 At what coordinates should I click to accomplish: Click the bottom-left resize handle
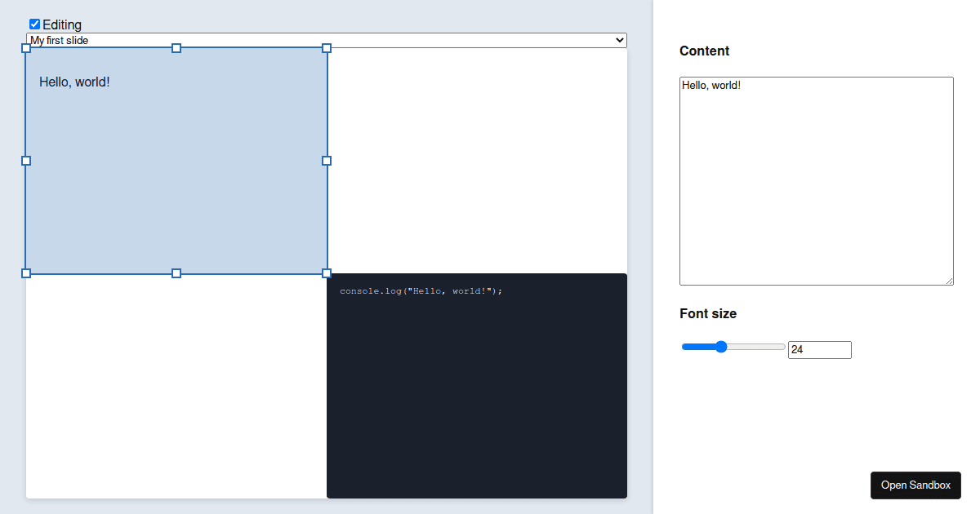[x=26, y=273]
